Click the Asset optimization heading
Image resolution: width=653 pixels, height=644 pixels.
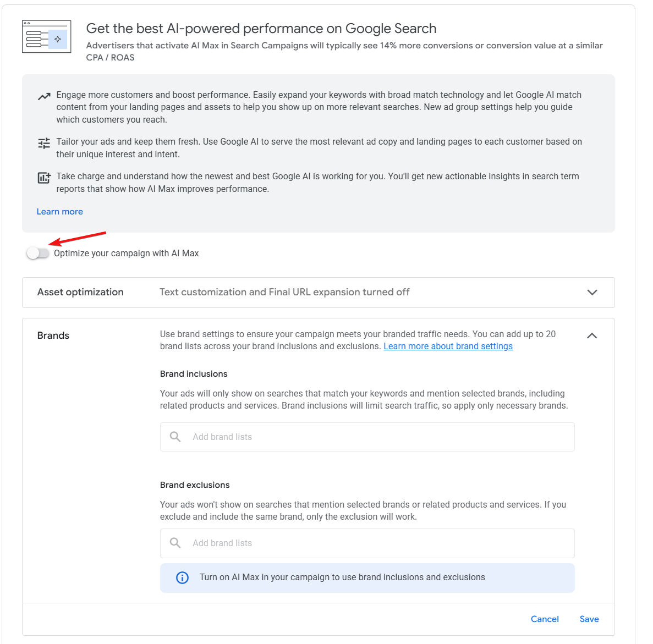point(80,292)
